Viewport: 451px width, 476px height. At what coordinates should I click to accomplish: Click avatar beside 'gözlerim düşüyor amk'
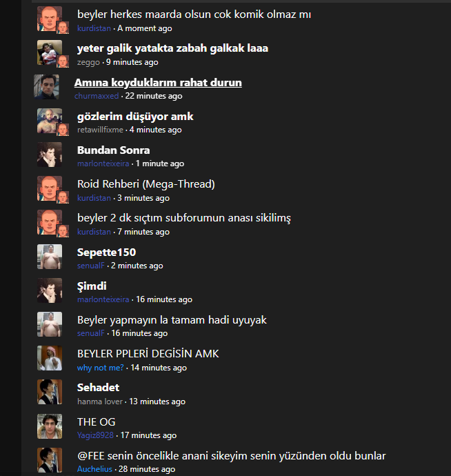click(x=50, y=121)
